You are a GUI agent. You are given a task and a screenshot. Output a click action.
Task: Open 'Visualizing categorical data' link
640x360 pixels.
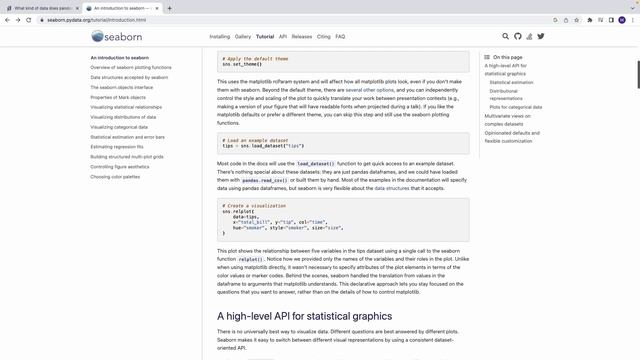coord(119,127)
